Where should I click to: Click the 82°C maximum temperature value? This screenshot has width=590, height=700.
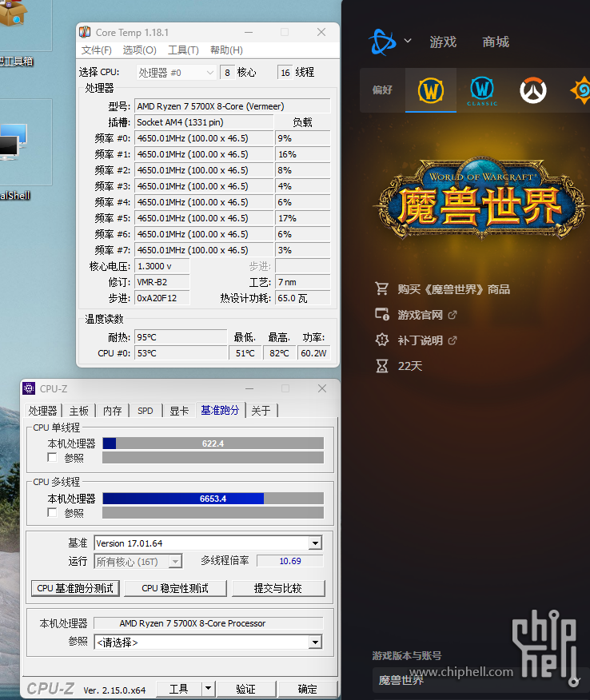279,353
